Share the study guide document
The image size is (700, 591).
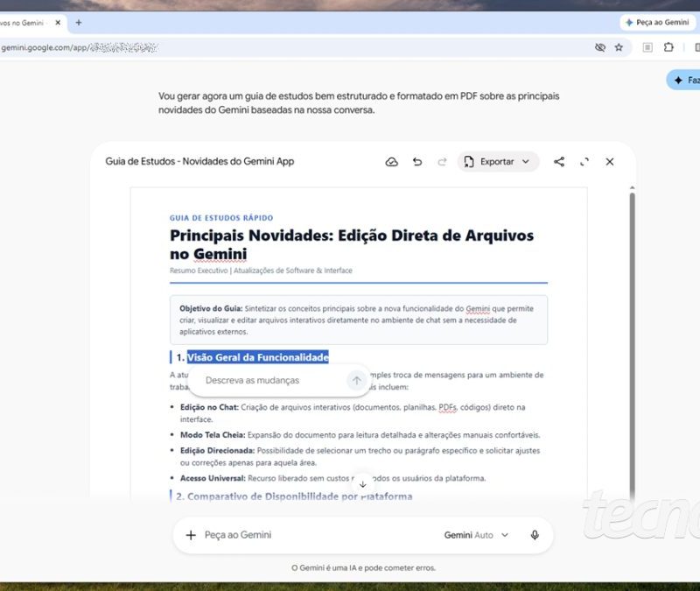point(559,162)
